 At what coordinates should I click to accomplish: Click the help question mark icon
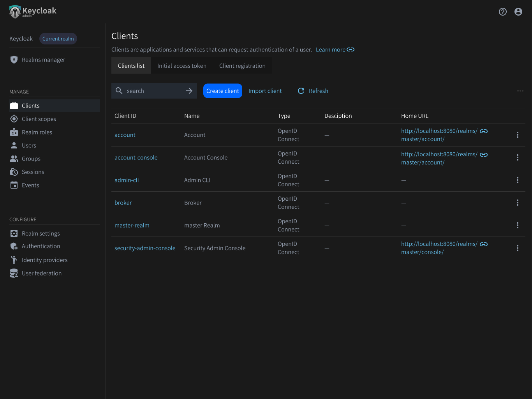click(503, 12)
